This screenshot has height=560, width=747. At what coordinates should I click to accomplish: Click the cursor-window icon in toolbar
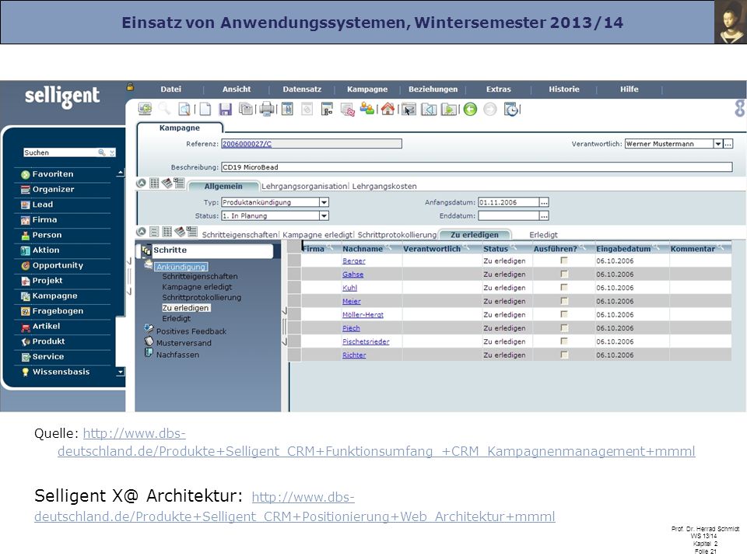(x=409, y=110)
